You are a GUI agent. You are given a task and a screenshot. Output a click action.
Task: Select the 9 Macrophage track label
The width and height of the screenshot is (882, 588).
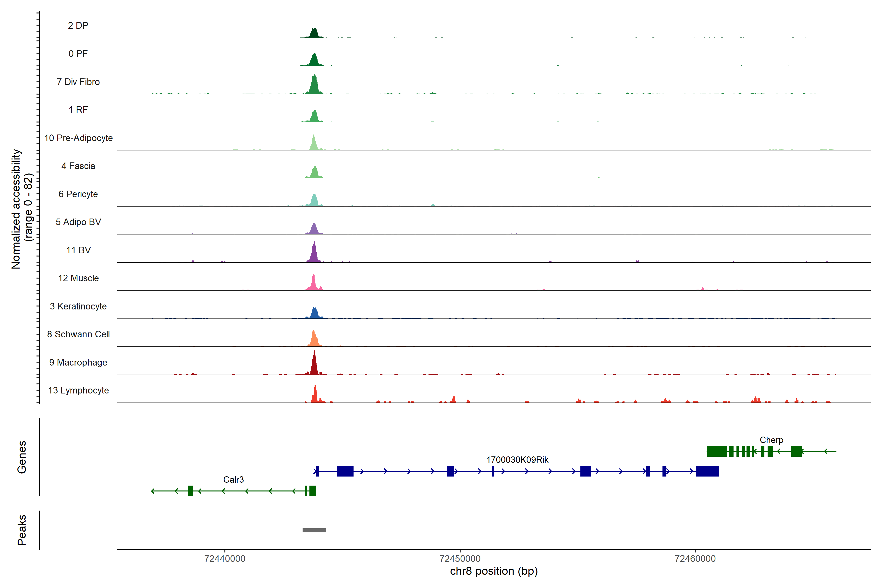(x=78, y=362)
